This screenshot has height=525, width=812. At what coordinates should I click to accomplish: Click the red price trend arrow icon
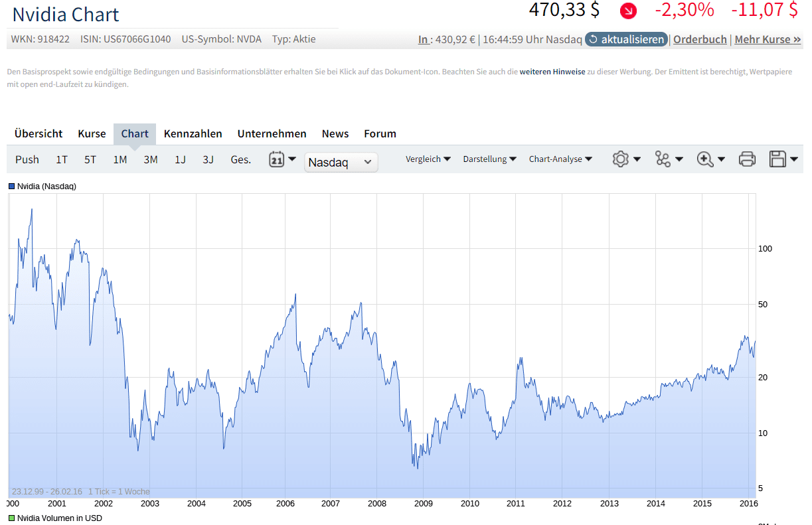627,11
